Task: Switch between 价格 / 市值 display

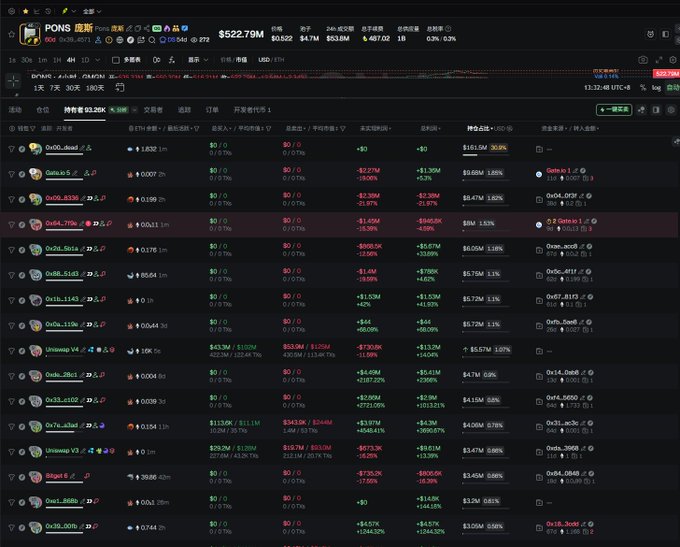Action: click(233, 60)
